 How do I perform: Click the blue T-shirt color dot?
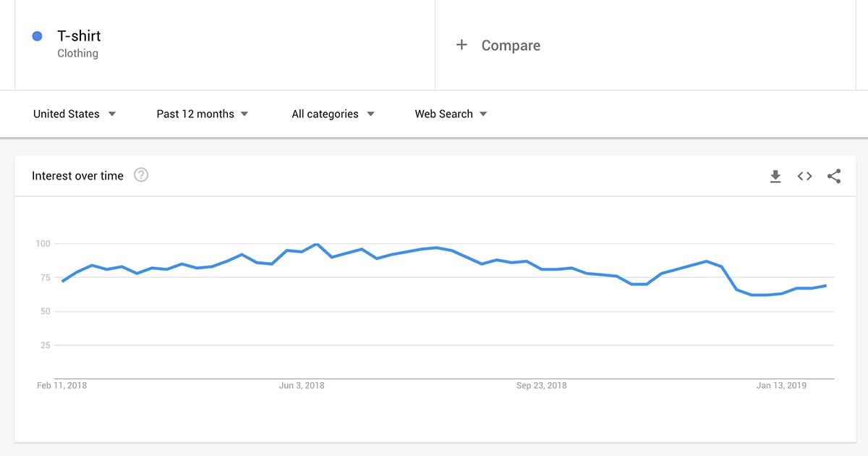pyautogui.click(x=38, y=36)
